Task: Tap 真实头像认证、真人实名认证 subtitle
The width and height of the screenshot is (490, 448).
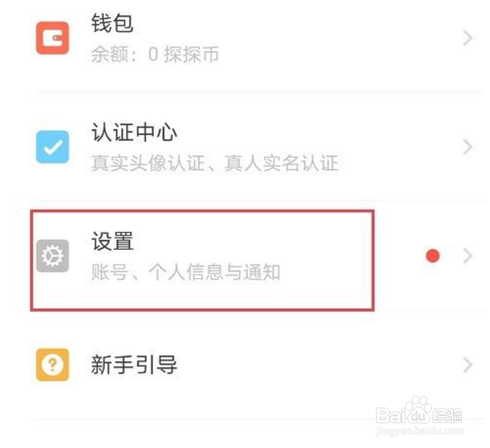Action: pyautogui.click(x=215, y=163)
